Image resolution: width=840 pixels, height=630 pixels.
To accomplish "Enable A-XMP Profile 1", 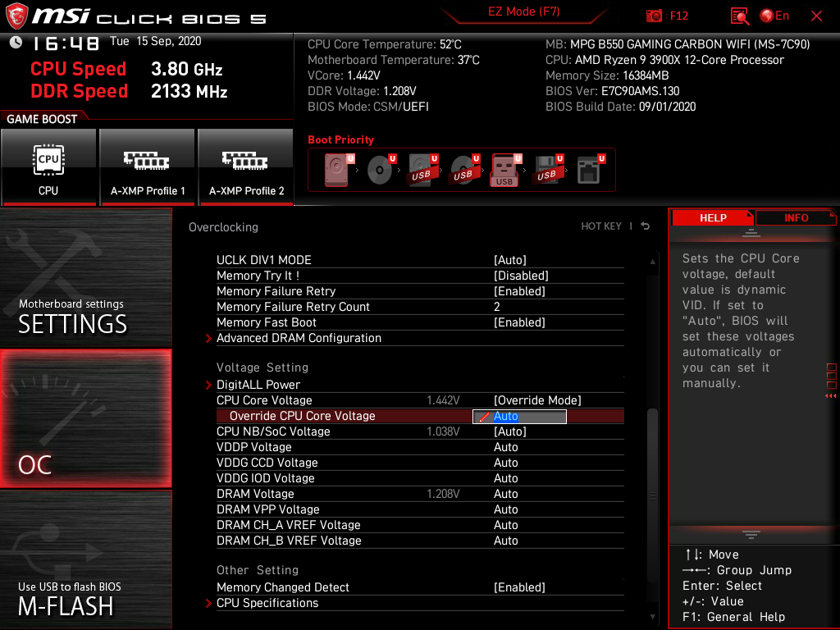I will click(x=148, y=167).
